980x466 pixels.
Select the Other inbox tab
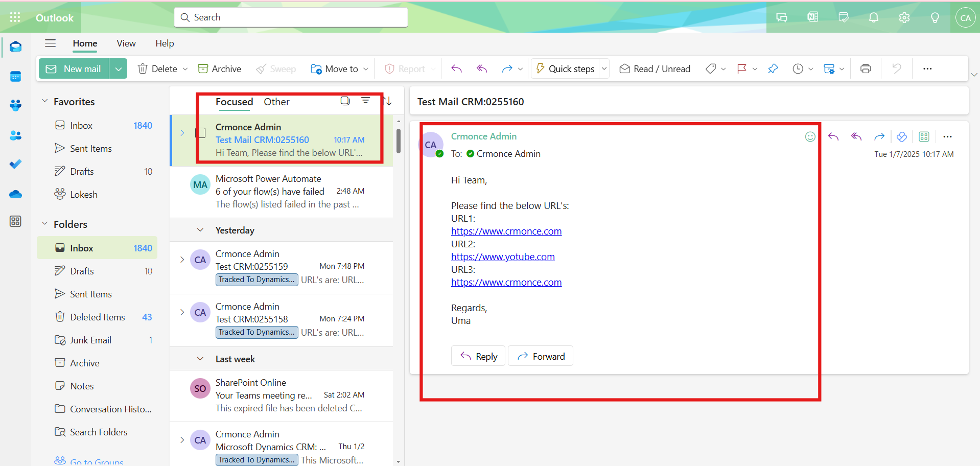tap(276, 102)
